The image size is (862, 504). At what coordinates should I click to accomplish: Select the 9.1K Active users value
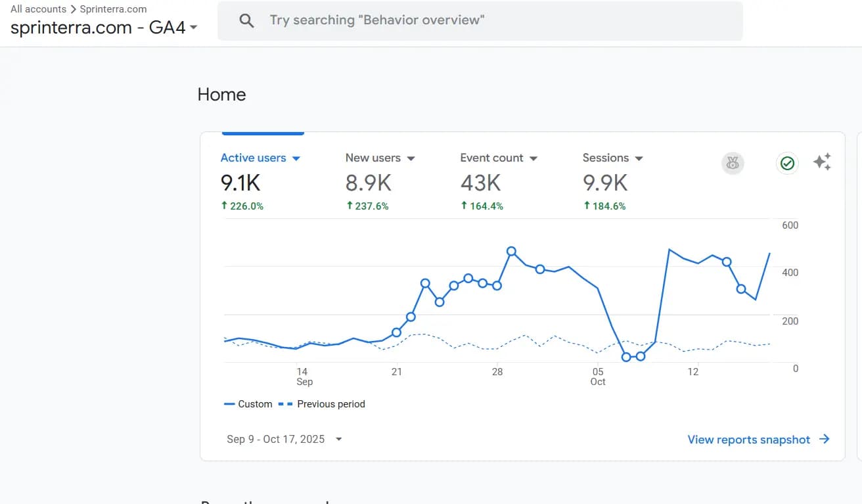point(240,182)
